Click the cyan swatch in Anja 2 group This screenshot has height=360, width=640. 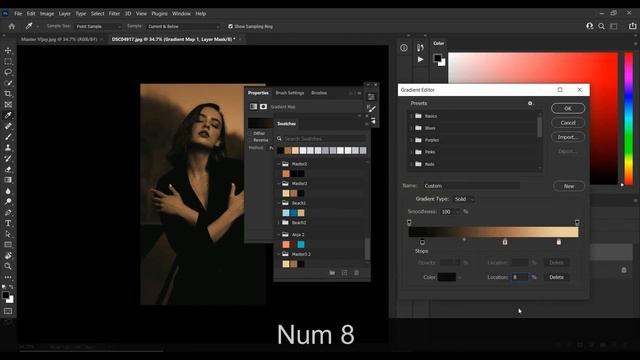(x=301, y=244)
